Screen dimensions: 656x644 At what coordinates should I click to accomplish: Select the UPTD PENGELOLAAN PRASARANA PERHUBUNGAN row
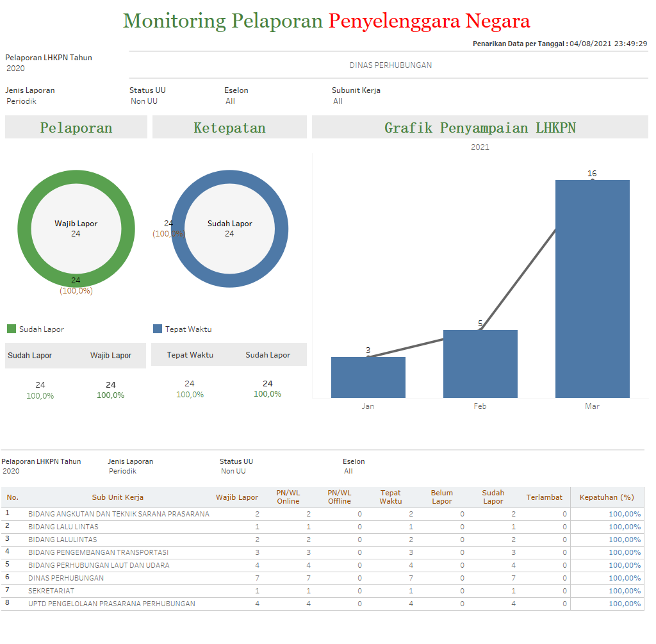click(111, 604)
